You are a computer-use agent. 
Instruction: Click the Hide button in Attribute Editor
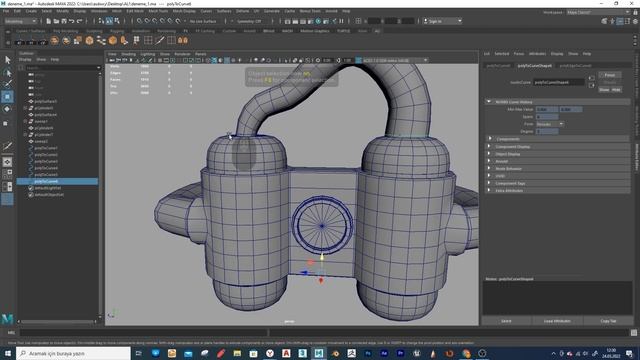pos(616,89)
